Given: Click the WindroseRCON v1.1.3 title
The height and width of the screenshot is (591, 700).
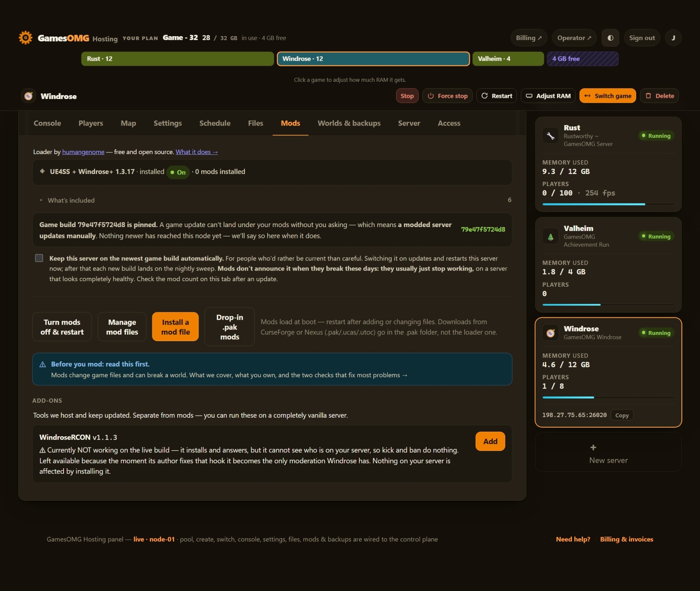Looking at the screenshot, I should click(x=78, y=437).
